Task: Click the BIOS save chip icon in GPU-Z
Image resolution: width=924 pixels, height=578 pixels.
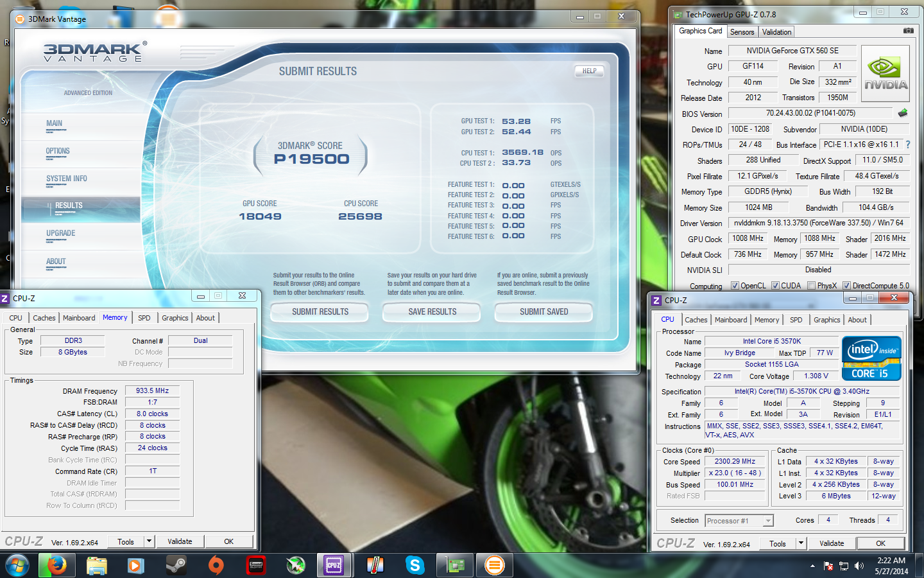Action: tap(903, 113)
